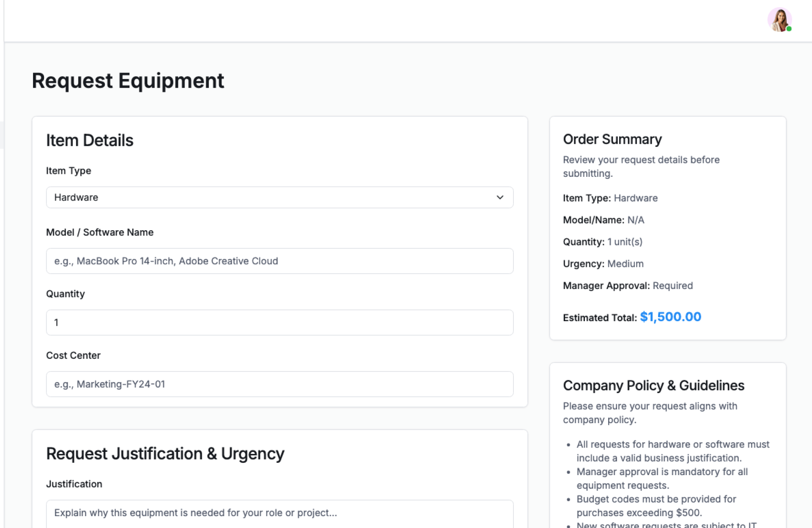Click the Model / Software Name label
Image resolution: width=812 pixels, height=528 pixels.
tap(100, 232)
